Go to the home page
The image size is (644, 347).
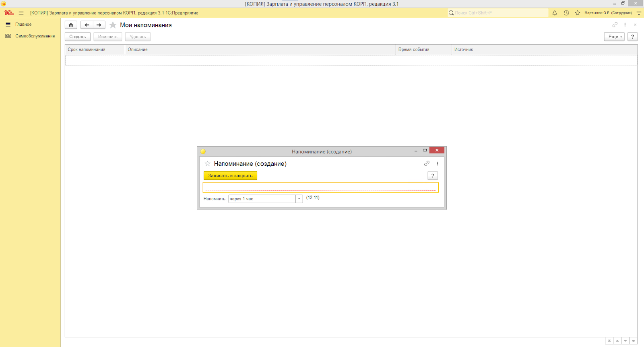point(71,25)
